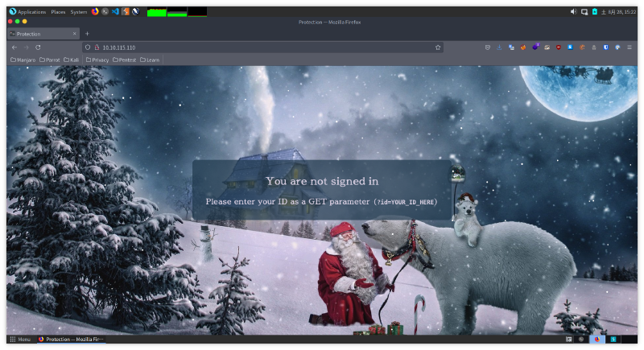The height and width of the screenshot is (350, 644).
Task: Launch VS Code from the top panel
Action: (x=115, y=12)
